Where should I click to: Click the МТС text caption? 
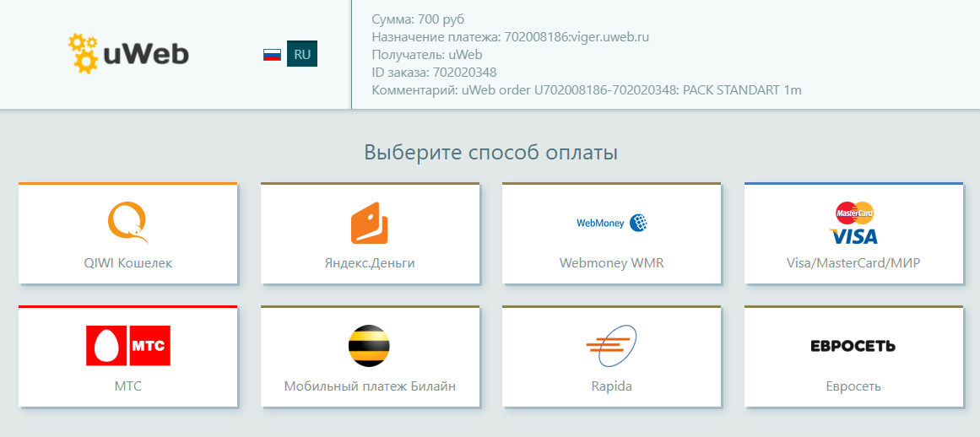click(x=127, y=386)
